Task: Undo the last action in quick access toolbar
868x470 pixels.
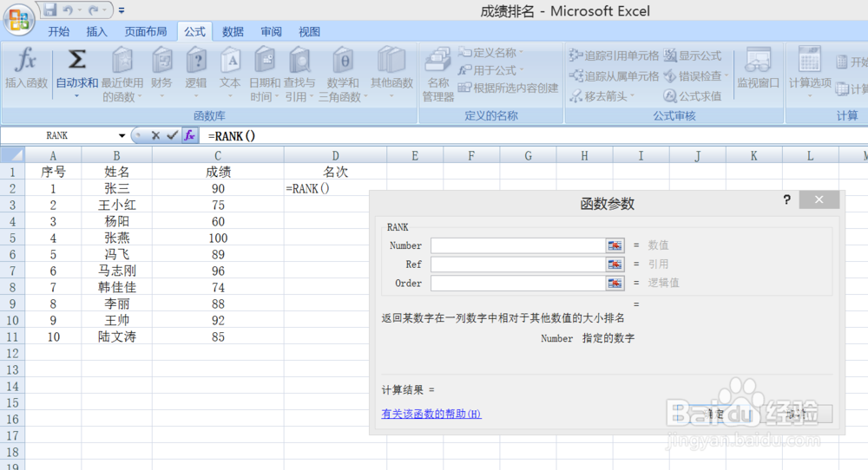Action: coord(68,10)
